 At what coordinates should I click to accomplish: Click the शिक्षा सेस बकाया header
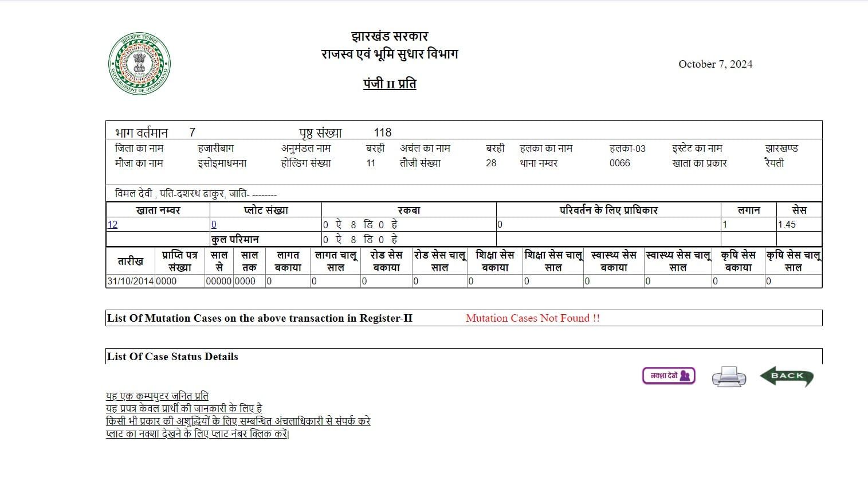[495, 261]
